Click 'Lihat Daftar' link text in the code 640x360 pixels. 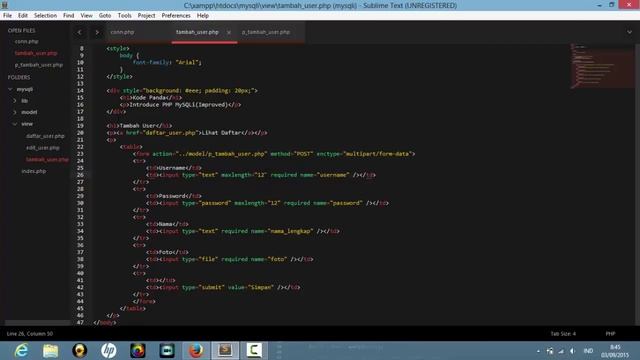pos(221,133)
